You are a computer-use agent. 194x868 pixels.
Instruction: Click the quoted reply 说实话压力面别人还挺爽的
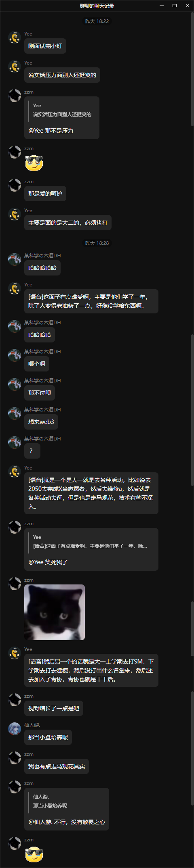click(62, 110)
